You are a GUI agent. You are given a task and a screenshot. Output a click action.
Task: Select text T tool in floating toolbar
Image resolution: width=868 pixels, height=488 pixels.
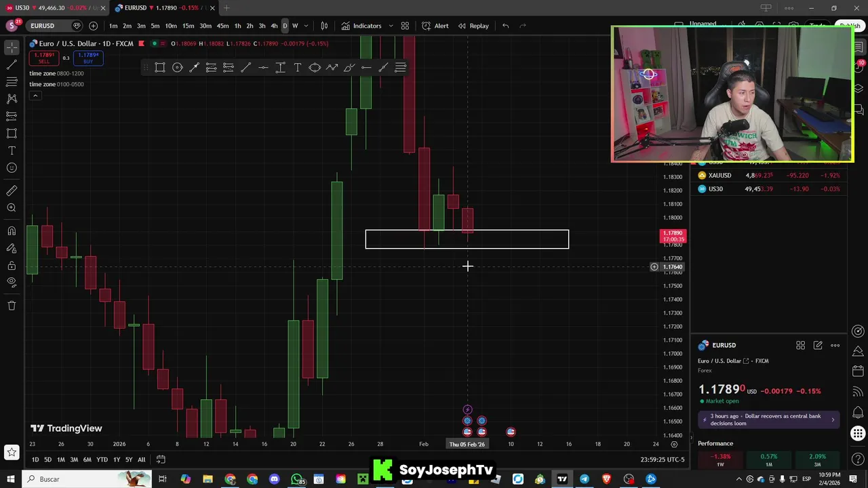coord(297,67)
